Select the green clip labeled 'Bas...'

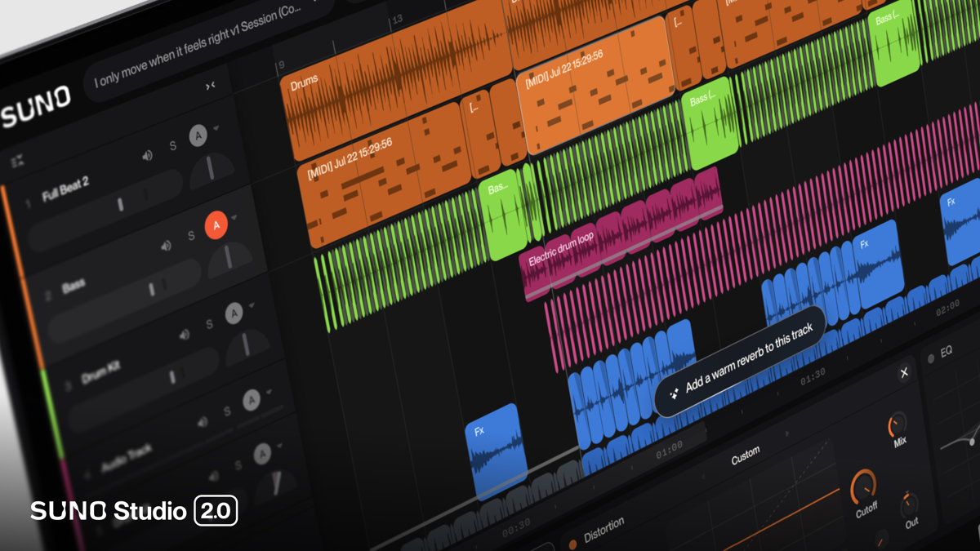click(504, 215)
